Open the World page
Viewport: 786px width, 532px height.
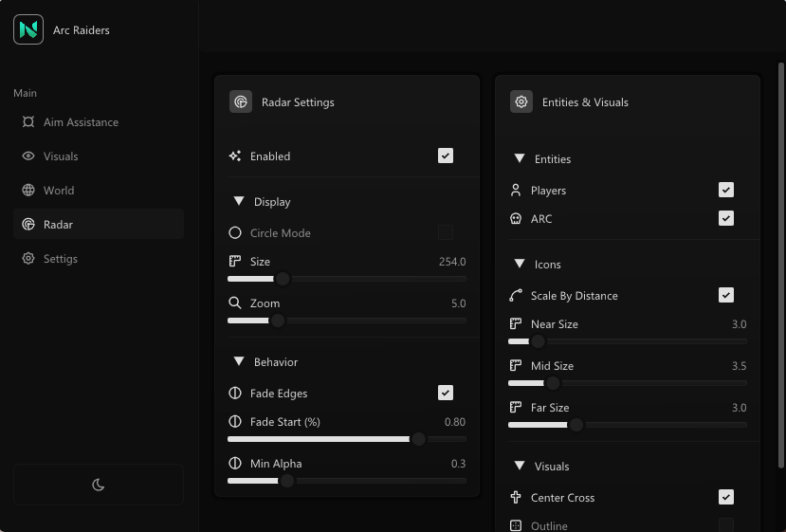coord(99,190)
